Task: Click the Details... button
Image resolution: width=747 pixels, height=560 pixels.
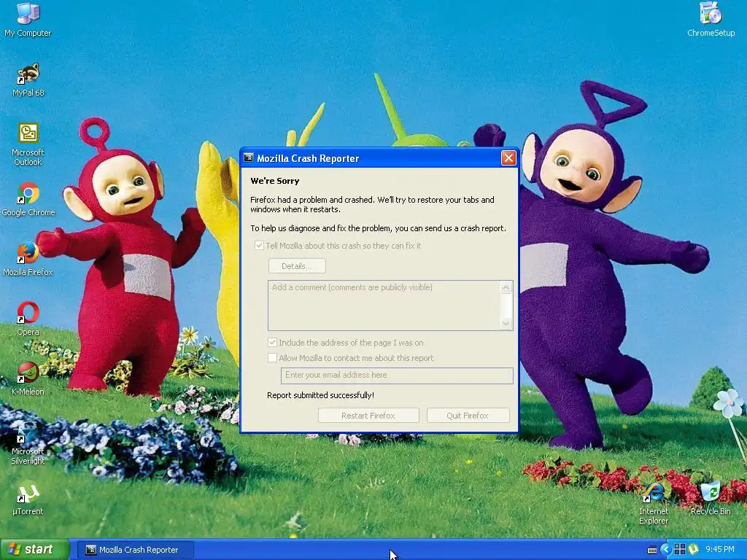Action: pyautogui.click(x=297, y=265)
